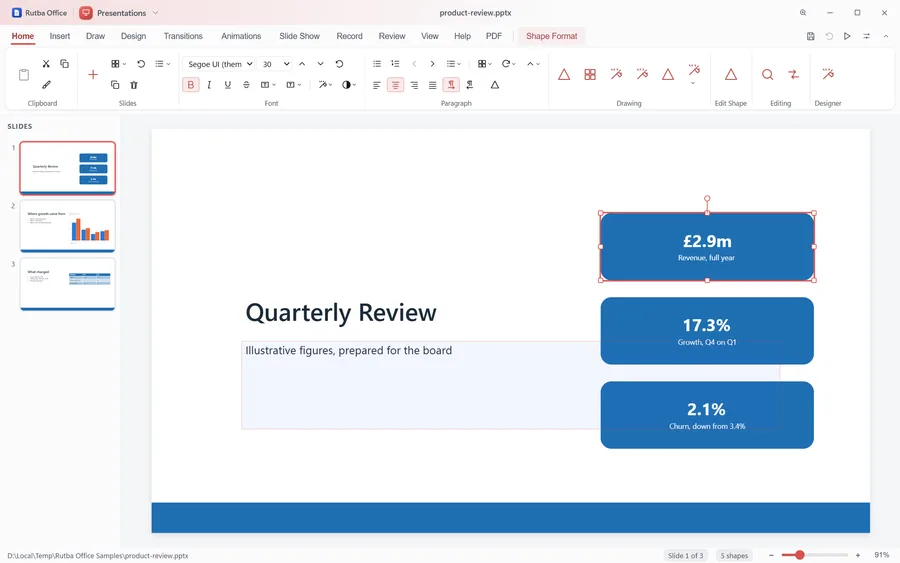
Task: Open the slide Layout grid dropdown in Slides
Action: (118, 64)
